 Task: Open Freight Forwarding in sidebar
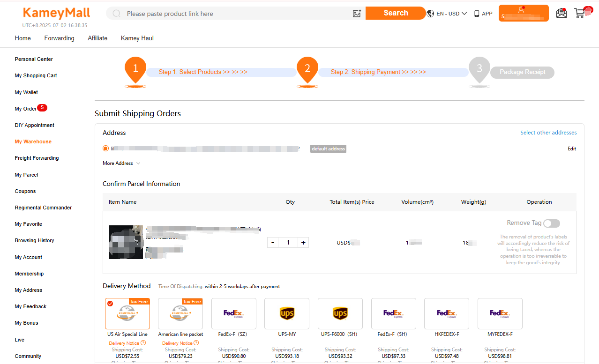tap(37, 158)
